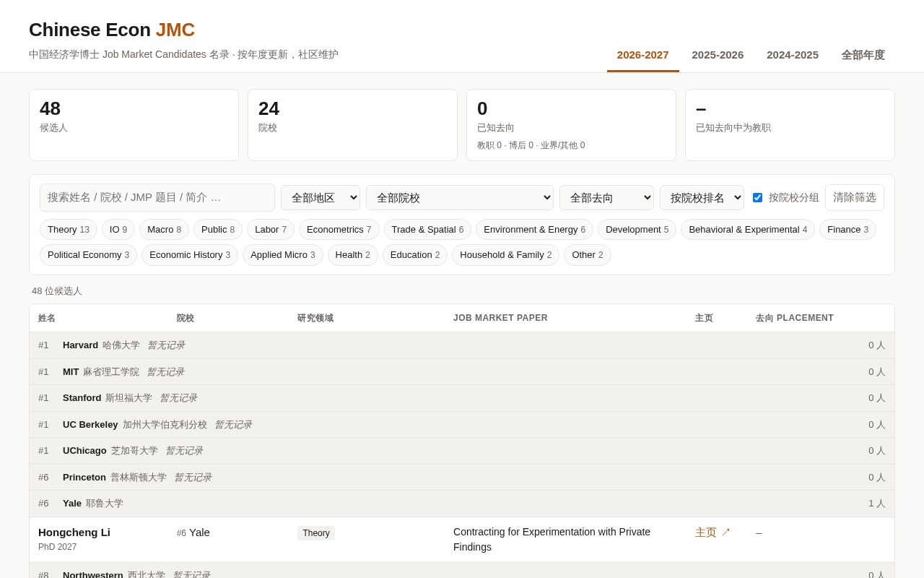This screenshot has width=924, height=578.
Task: Select the Trade & Spatial filter chip
Action: 427,230
